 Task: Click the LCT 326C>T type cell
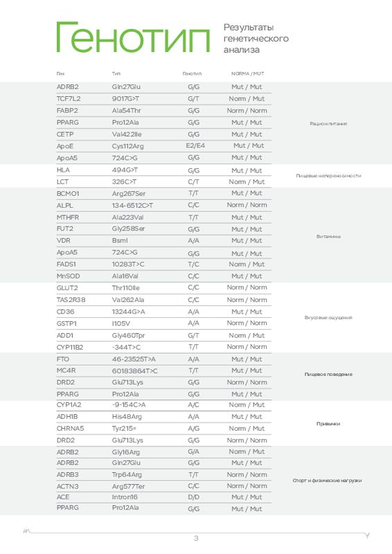coord(125,182)
